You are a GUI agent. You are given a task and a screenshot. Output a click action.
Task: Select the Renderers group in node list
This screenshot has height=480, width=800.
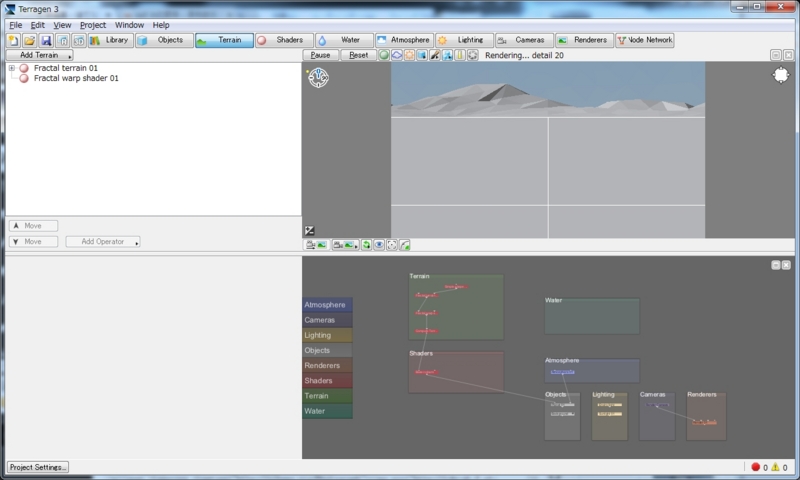click(x=327, y=365)
